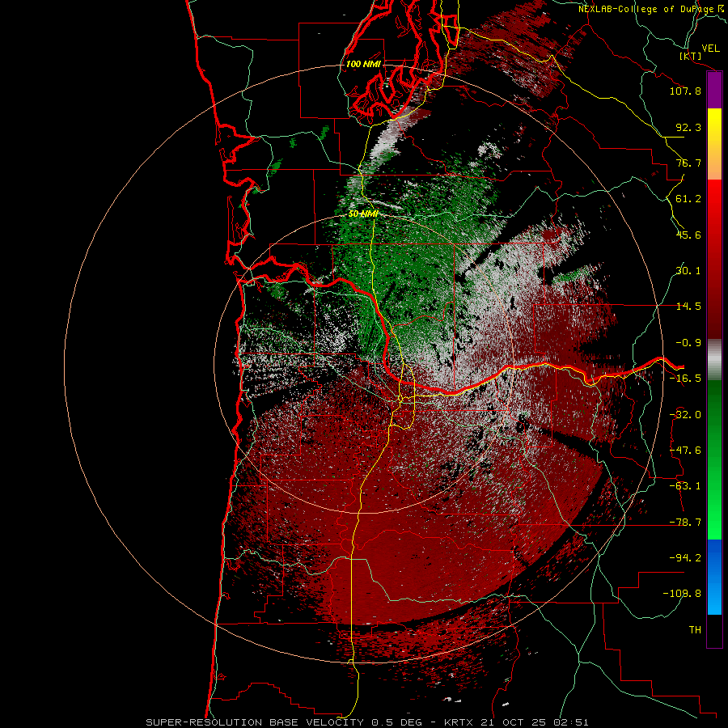Screen dimensions: 728x728
Task: Click the 100 NMI range ring label
Action: tap(363, 64)
